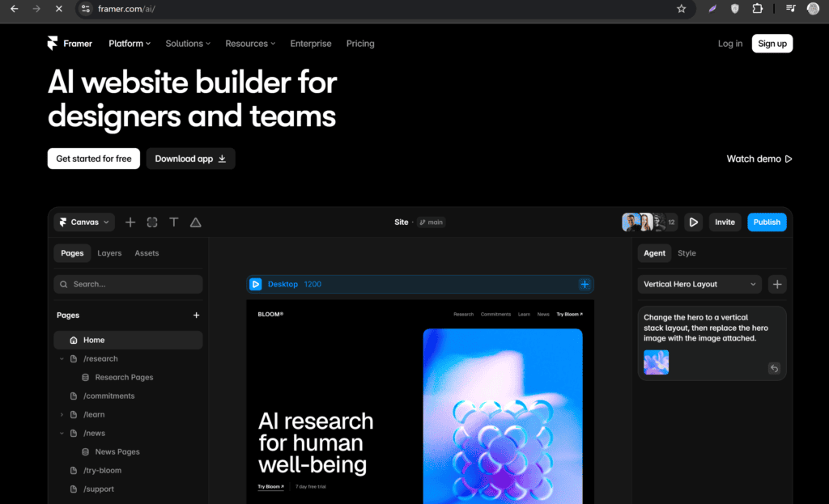The image size is (829, 504).
Task: Open the Canvas mode dropdown
Action: click(x=84, y=222)
